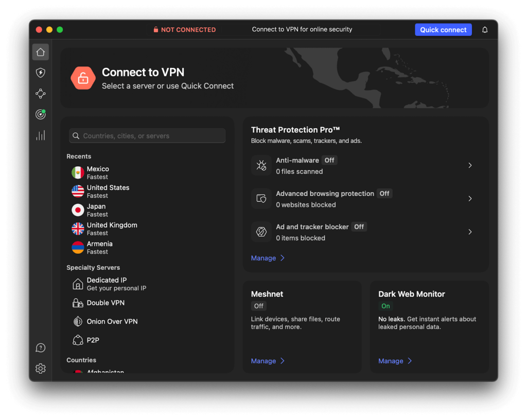Click the Anti-malware bug icon
Screen dimensions: 527x420
click(x=261, y=165)
